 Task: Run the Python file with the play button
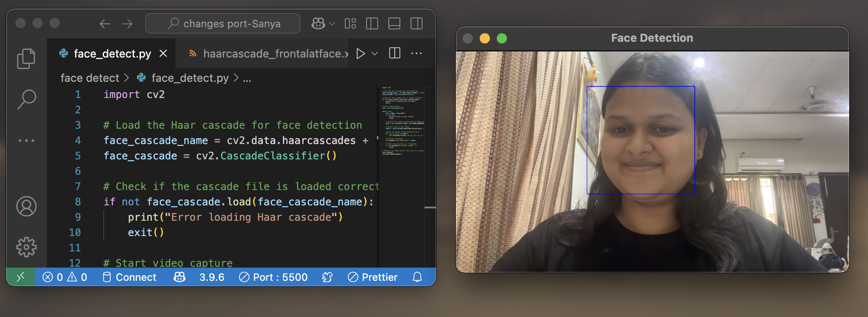tap(361, 53)
